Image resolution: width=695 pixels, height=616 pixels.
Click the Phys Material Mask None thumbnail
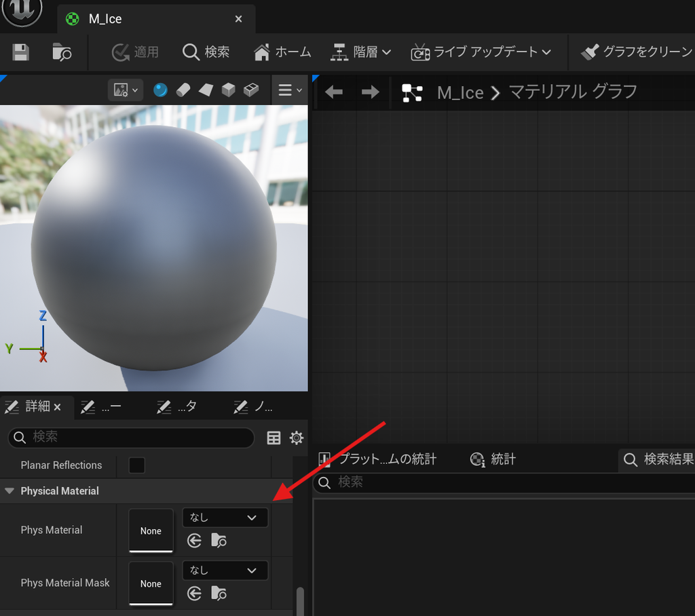point(151,583)
